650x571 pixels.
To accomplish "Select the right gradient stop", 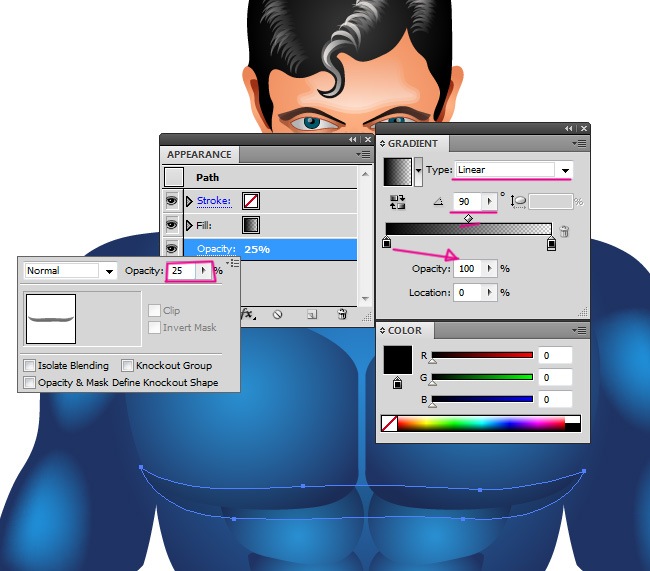I will pyautogui.click(x=551, y=243).
